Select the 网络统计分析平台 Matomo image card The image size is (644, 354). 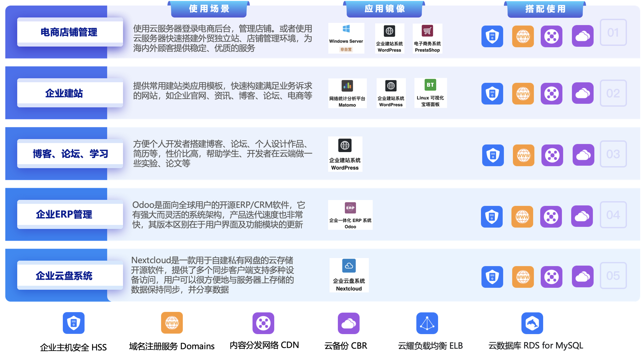point(347,93)
